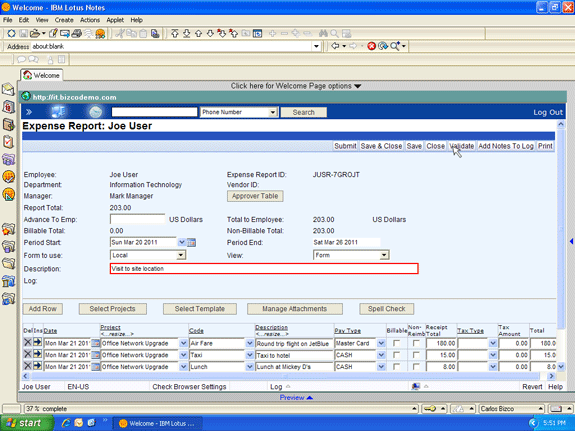The height and width of the screenshot is (431, 575).
Task: Click the computer monitor icon in blue bar
Action: point(58,112)
